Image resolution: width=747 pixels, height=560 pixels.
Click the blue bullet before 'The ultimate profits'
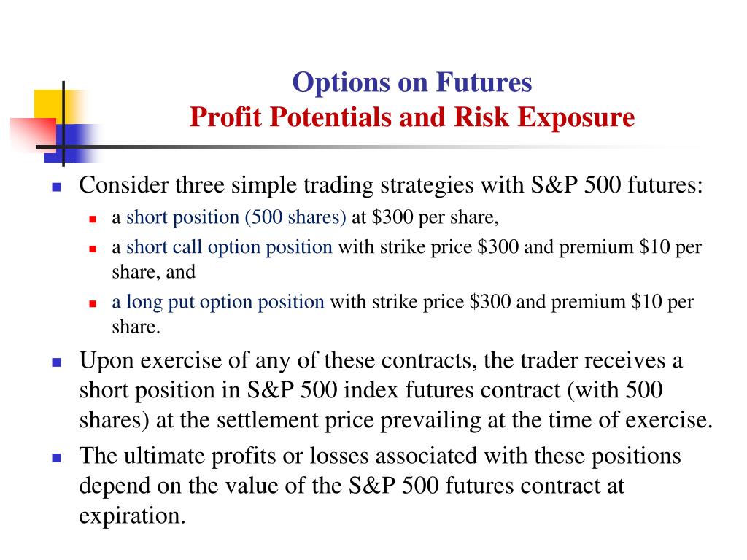click(57, 458)
